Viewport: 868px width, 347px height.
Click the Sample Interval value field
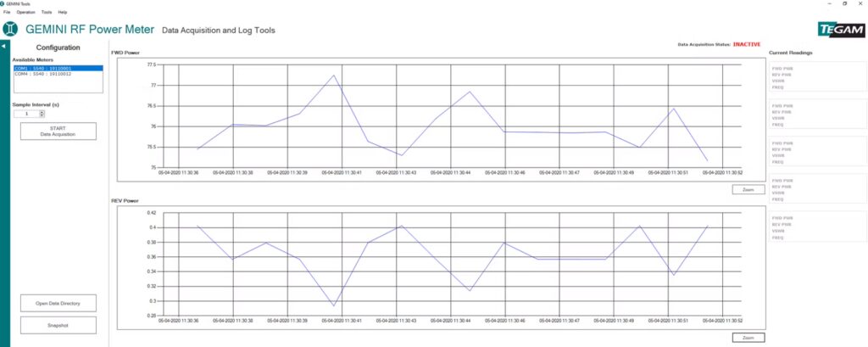[26, 113]
